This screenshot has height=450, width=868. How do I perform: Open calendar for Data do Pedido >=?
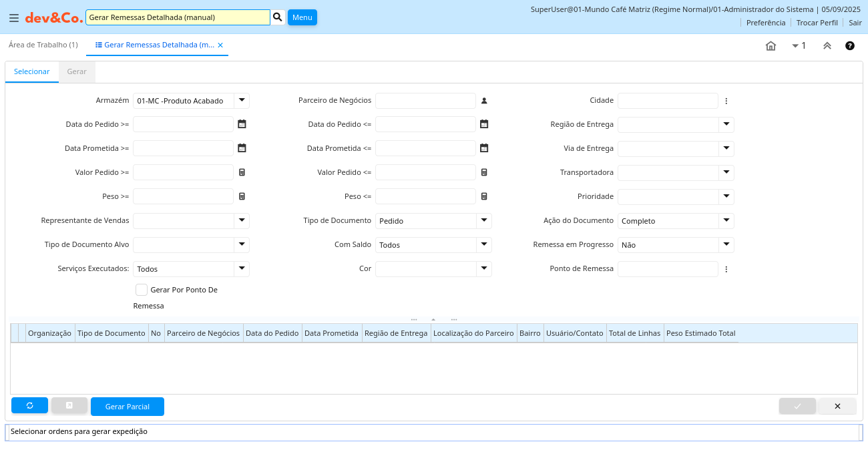pyautogui.click(x=242, y=124)
